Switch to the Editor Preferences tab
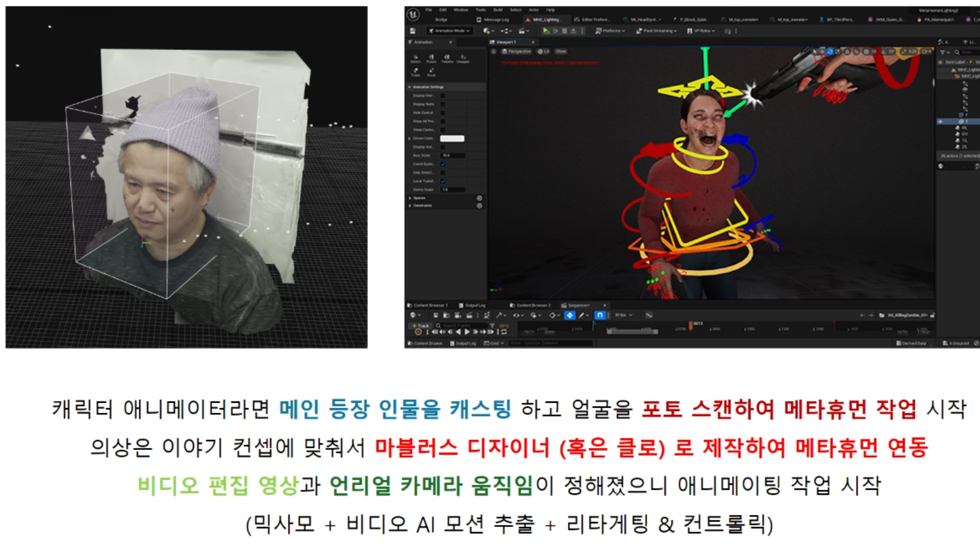 tap(592, 20)
